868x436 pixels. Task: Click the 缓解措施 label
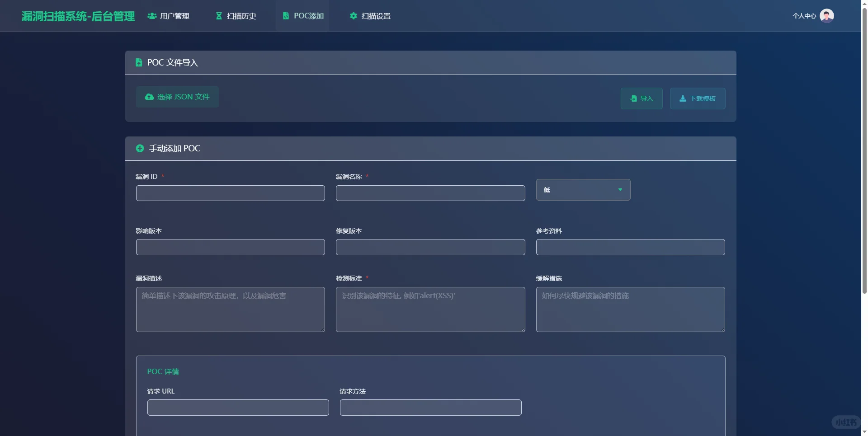[549, 278]
